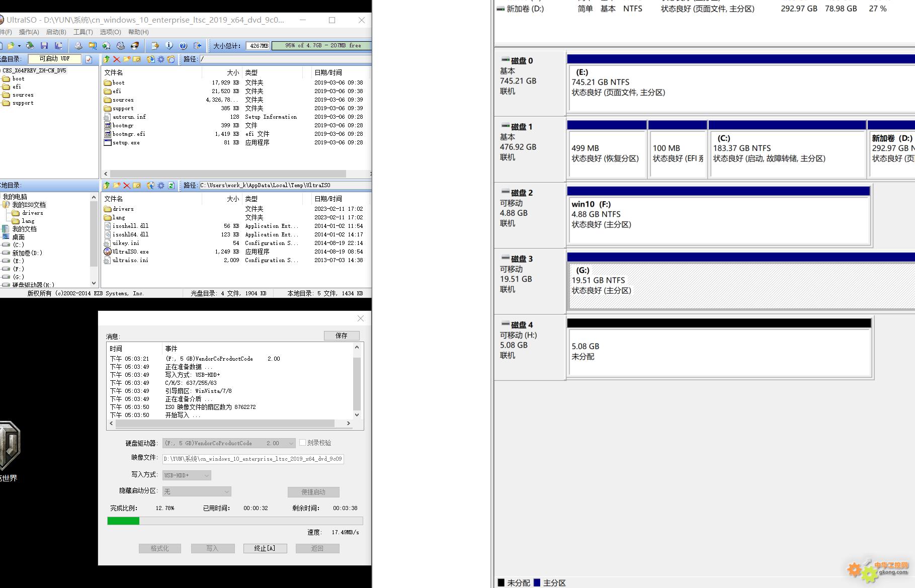Click the 磁盘 3 disk label in Disk Management
915x588 pixels.
pyautogui.click(x=522, y=259)
